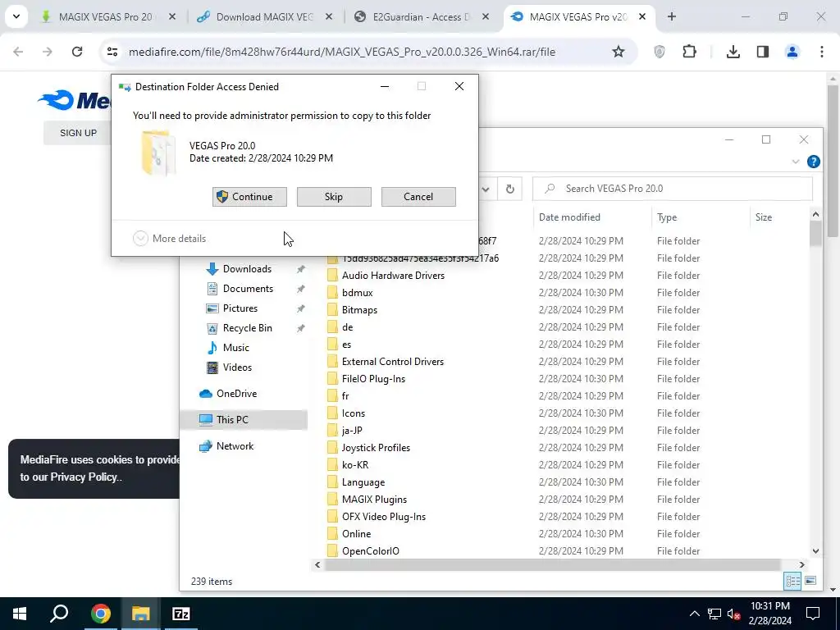Screen dimensions: 840x630
Task: Select Recycle Bin in the navigation pane
Action: pos(248,328)
